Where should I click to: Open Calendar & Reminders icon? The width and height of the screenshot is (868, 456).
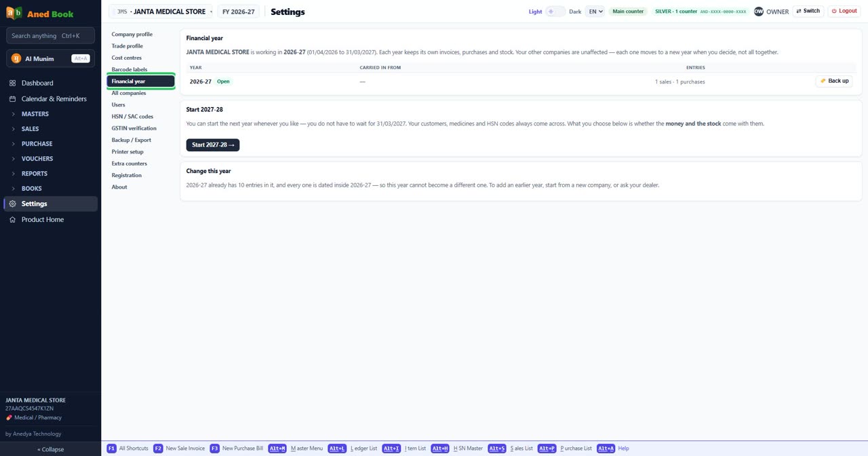point(12,98)
